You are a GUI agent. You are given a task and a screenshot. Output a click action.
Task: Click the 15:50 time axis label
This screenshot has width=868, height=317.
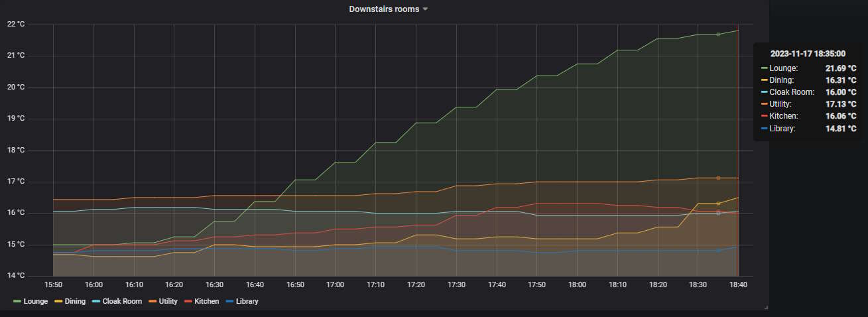pos(53,285)
